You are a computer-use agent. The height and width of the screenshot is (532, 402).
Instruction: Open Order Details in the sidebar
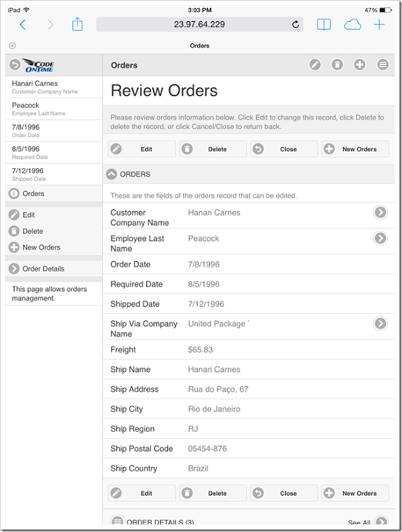tap(54, 269)
